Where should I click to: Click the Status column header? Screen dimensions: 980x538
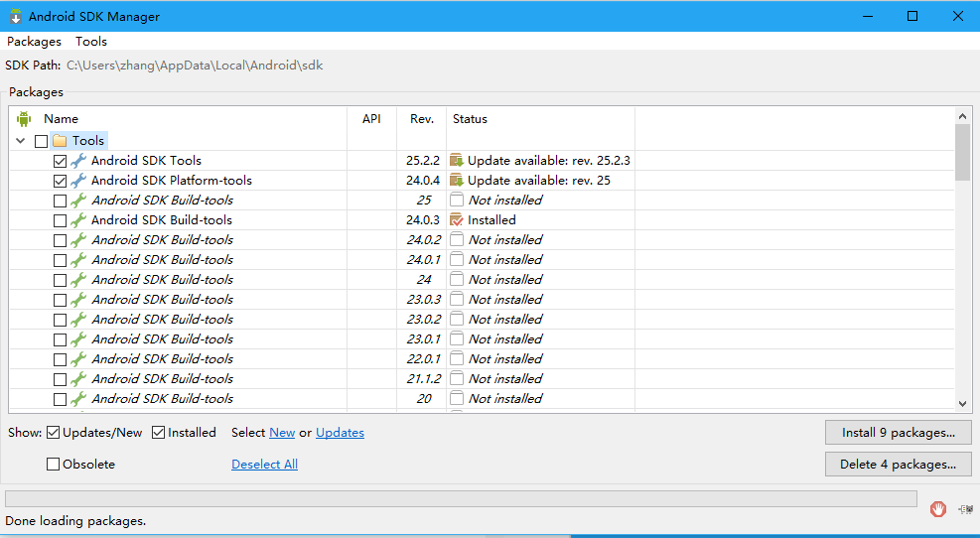coord(470,119)
